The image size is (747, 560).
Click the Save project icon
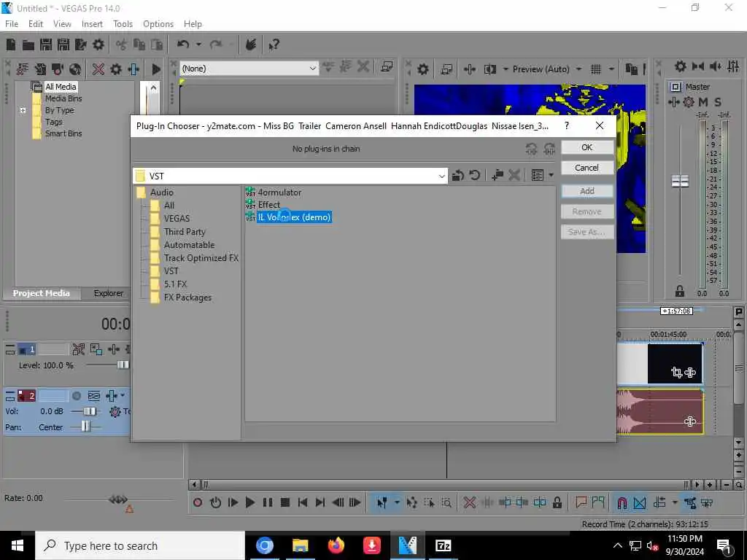(x=46, y=44)
